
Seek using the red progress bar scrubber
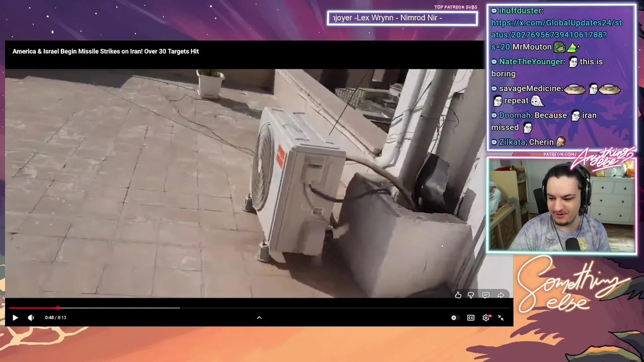[58, 308]
